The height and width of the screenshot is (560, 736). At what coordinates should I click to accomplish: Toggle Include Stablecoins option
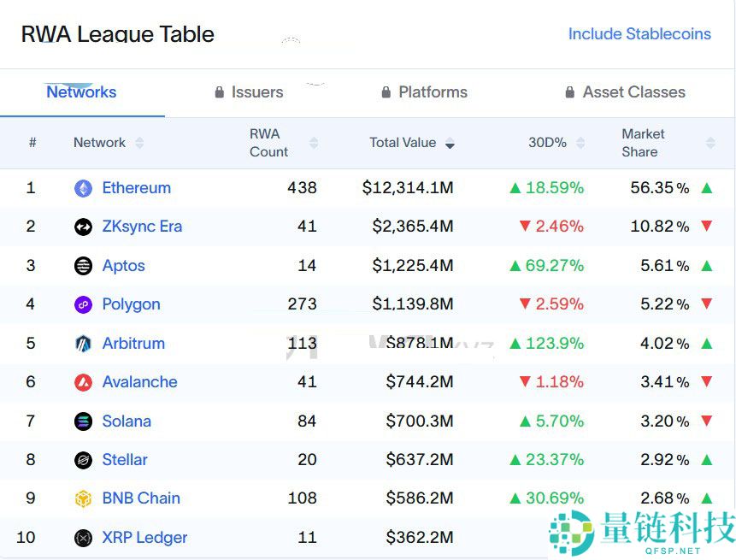(639, 34)
